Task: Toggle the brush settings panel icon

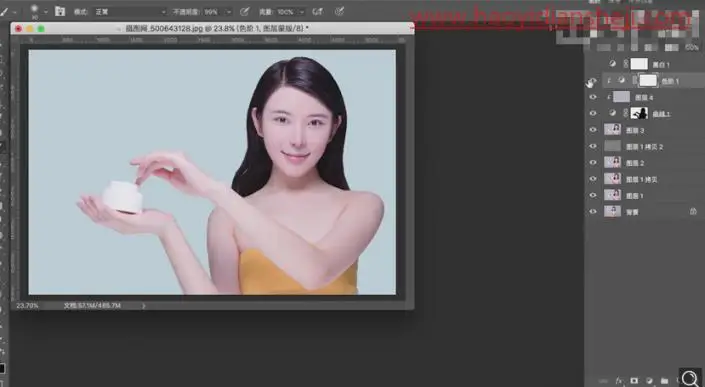Action: point(60,11)
